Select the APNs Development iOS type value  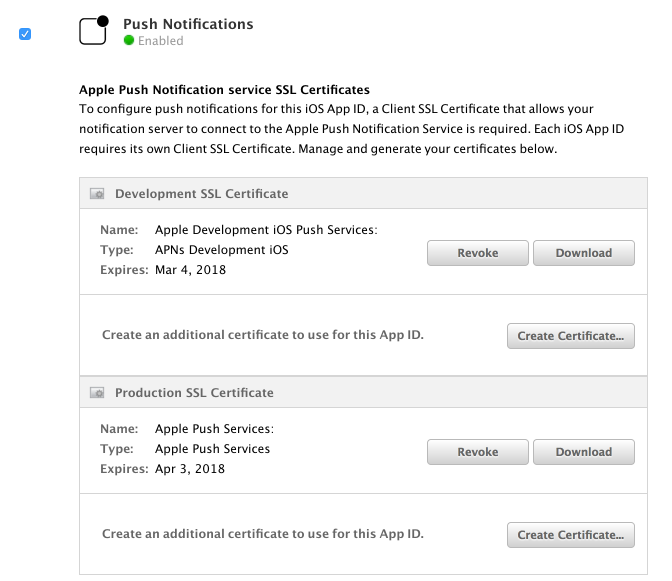pyautogui.click(x=222, y=250)
